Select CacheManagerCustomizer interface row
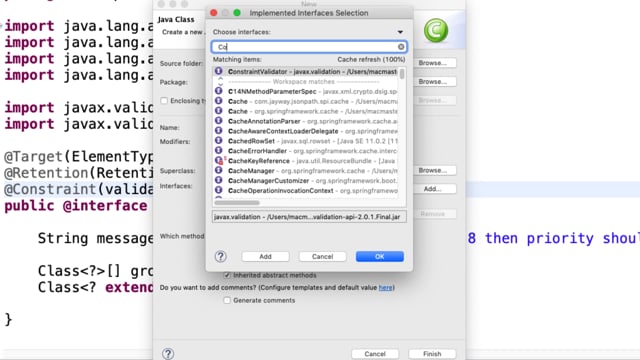 [305, 180]
